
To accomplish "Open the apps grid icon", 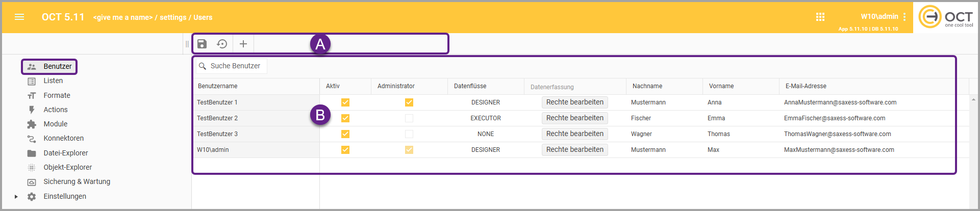I will point(820,17).
